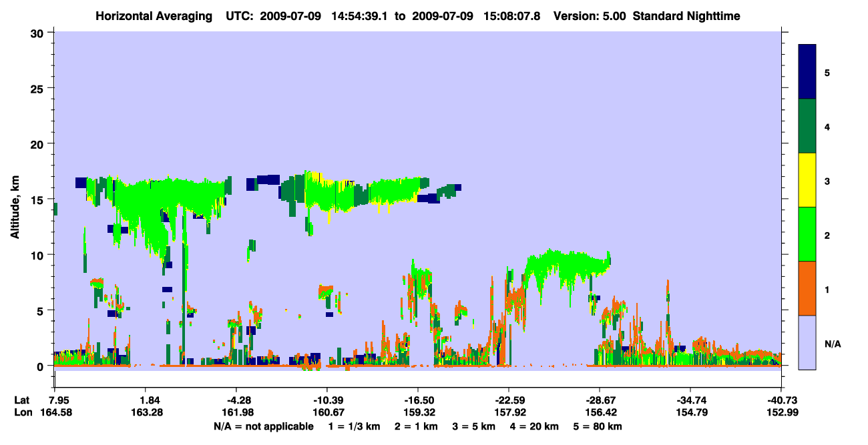Click the y-axis tick label '30'
Image resolution: width=868 pixels, height=445 pixels.
tap(37, 33)
